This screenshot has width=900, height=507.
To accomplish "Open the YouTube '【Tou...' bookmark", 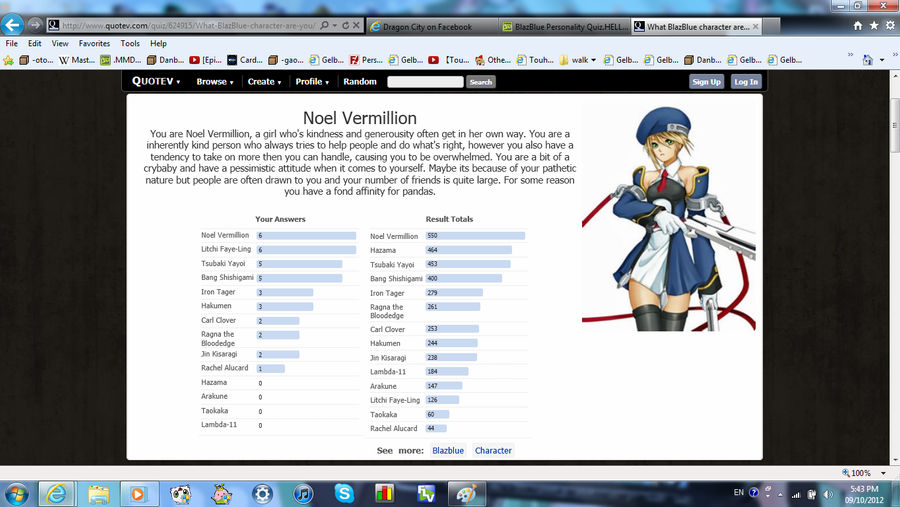I will 448,60.
